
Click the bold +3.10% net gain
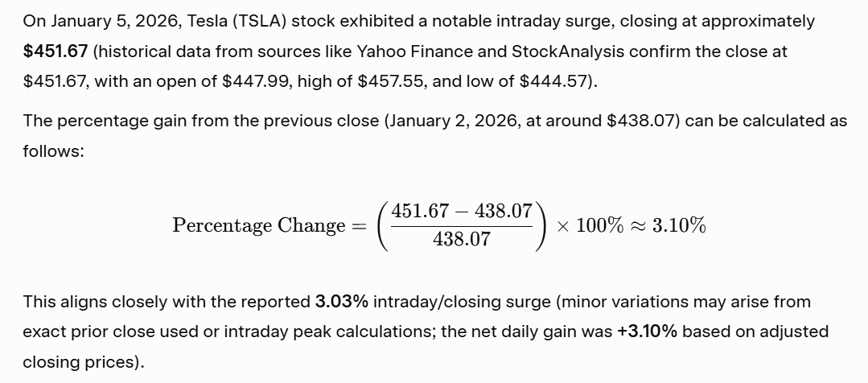[x=647, y=332]
